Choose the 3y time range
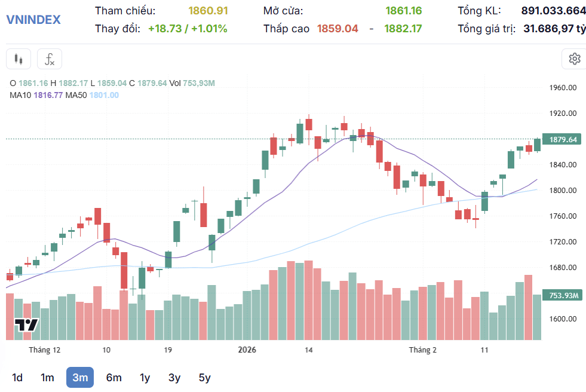586x392 pixels. click(174, 378)
